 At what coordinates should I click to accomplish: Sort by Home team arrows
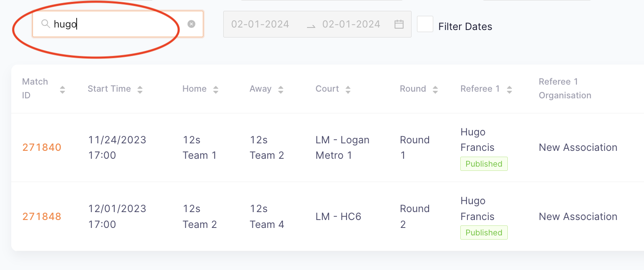[216, 89]
